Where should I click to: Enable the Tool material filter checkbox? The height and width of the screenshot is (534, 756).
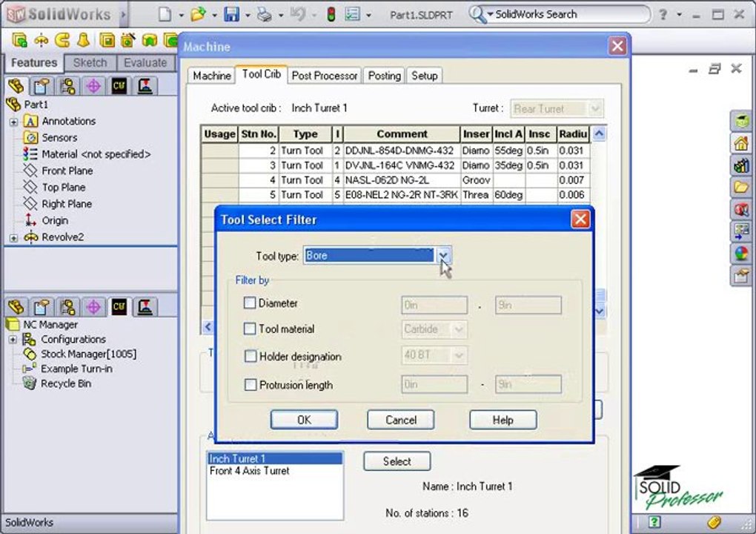coord(250,329)
